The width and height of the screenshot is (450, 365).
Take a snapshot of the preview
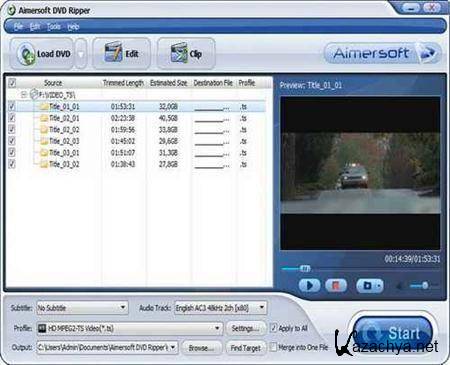coord(367,286)
